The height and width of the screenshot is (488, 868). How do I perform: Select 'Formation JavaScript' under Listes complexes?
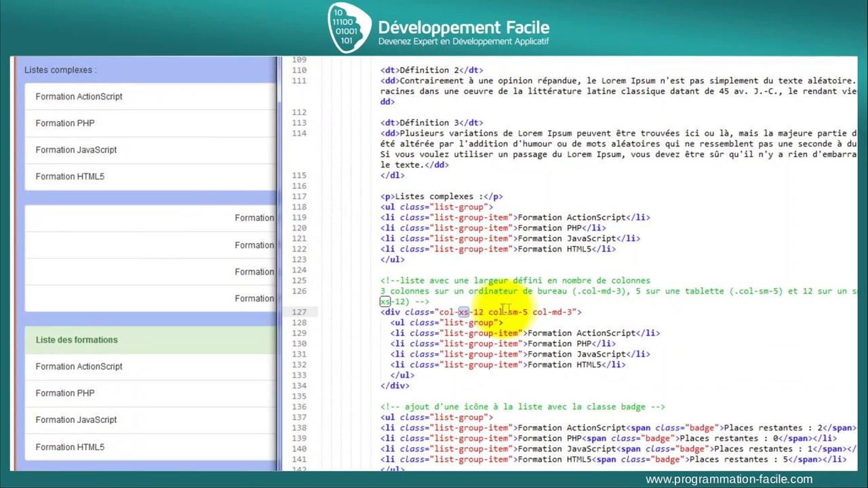click(151, 150)
